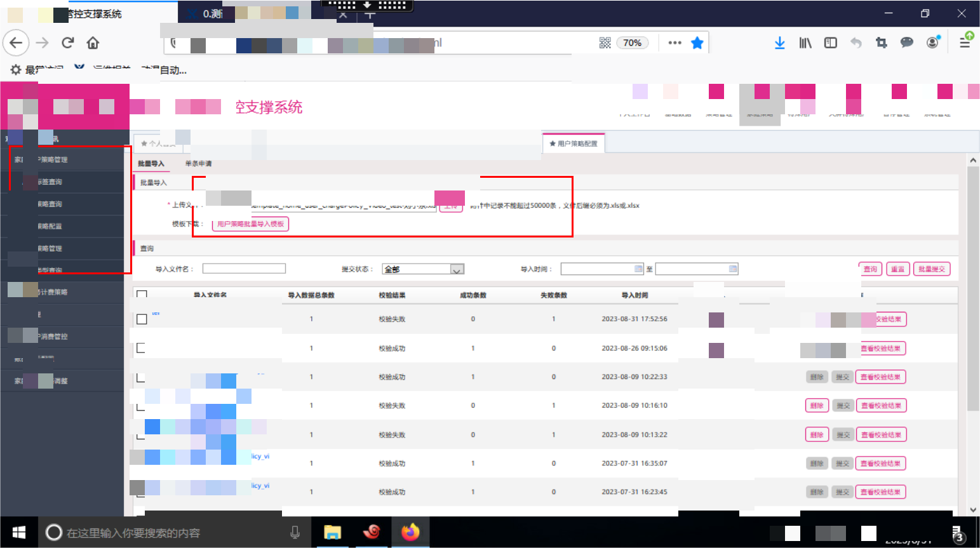Show the browser sidebar panel icon
980x548 pixels.
pos(831,43)
